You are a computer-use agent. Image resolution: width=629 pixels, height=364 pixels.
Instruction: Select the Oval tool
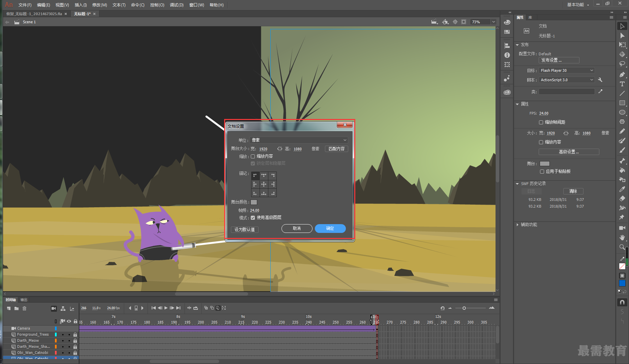click(622, 112)
